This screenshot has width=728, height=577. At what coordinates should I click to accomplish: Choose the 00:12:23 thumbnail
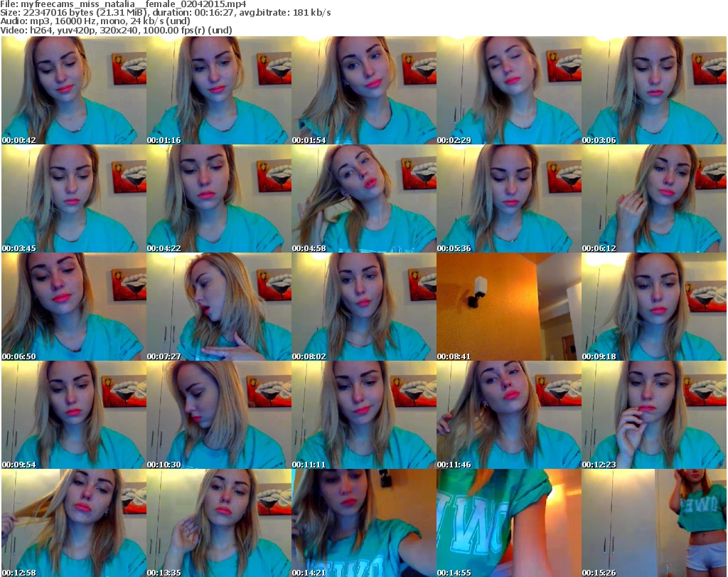pos(654,415)
